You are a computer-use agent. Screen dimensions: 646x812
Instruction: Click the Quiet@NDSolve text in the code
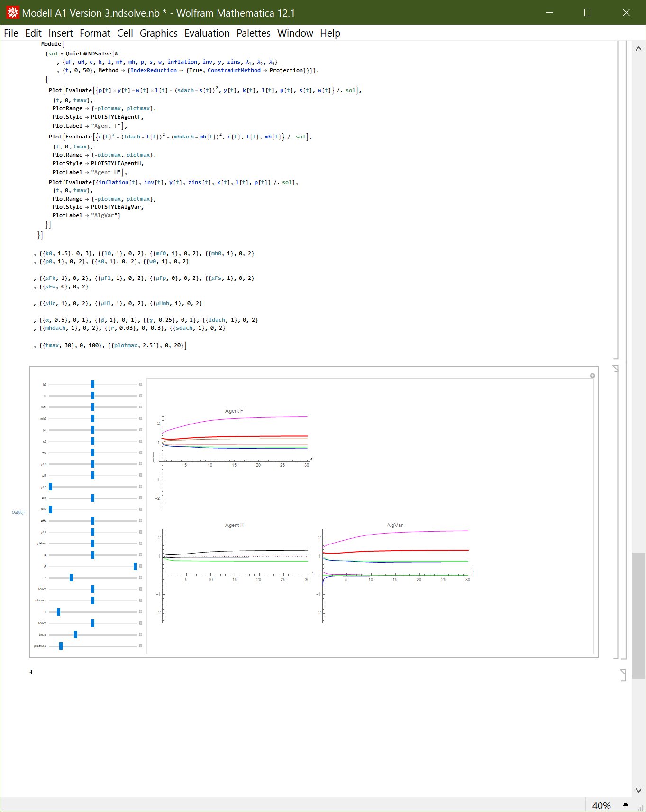[89, 54]
